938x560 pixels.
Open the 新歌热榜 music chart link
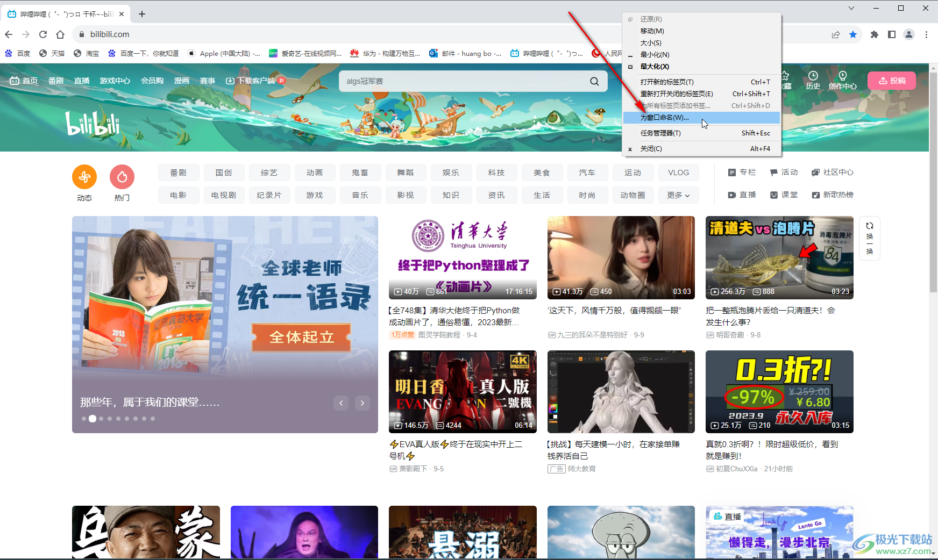click(x=833, y=195)
